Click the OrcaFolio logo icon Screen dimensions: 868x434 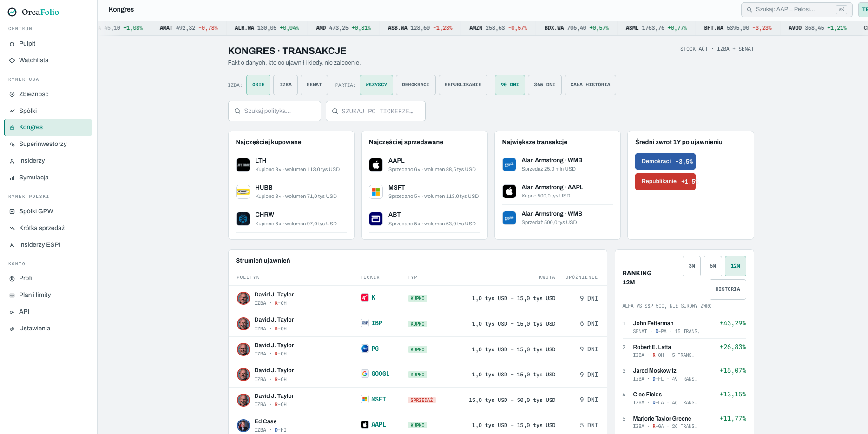pyautogui.click(x=12, y=12)
